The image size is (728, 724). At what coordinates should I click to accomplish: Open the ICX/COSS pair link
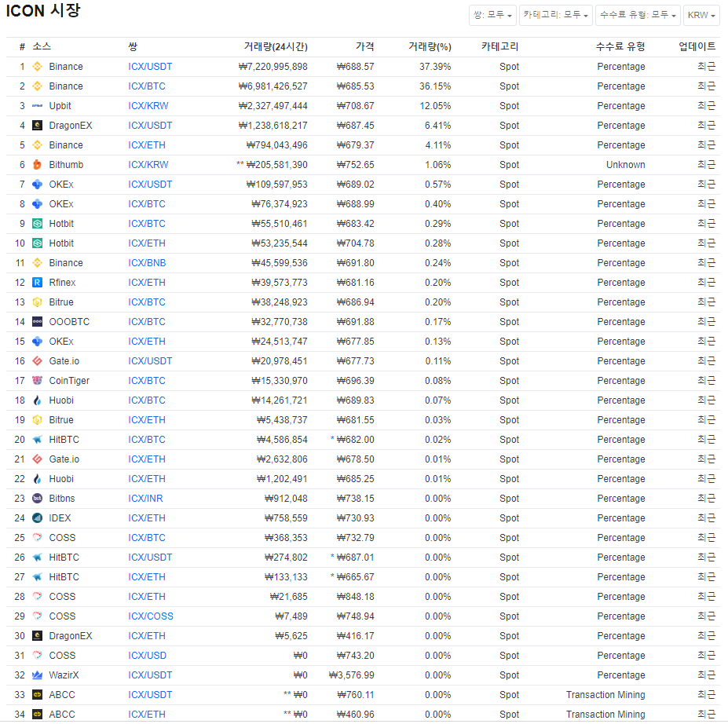tap(151, 616)
